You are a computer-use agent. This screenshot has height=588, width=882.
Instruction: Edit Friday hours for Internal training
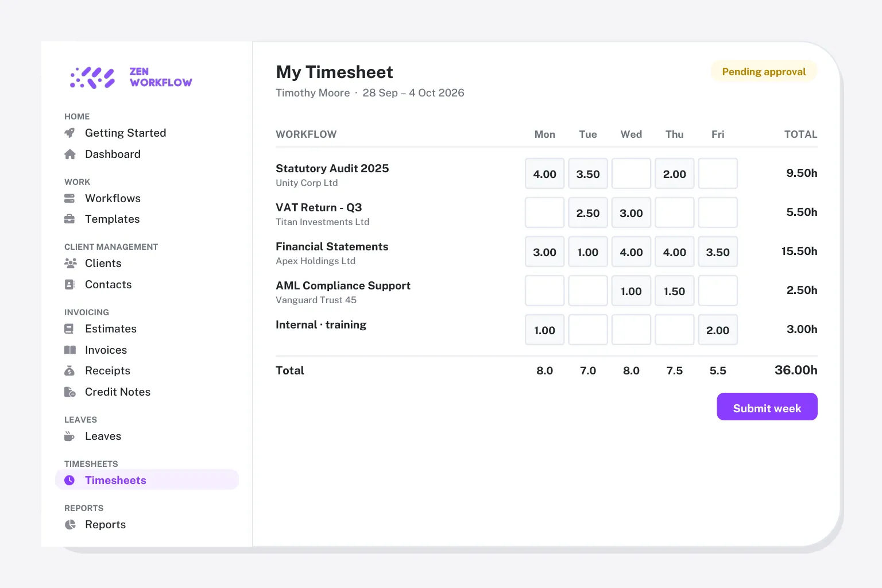pyautogui.click(x=718, y=330)
